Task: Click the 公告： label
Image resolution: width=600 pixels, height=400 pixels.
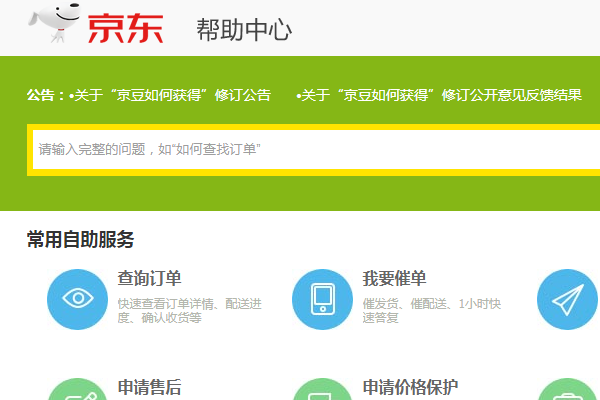Action: (47, 95)
